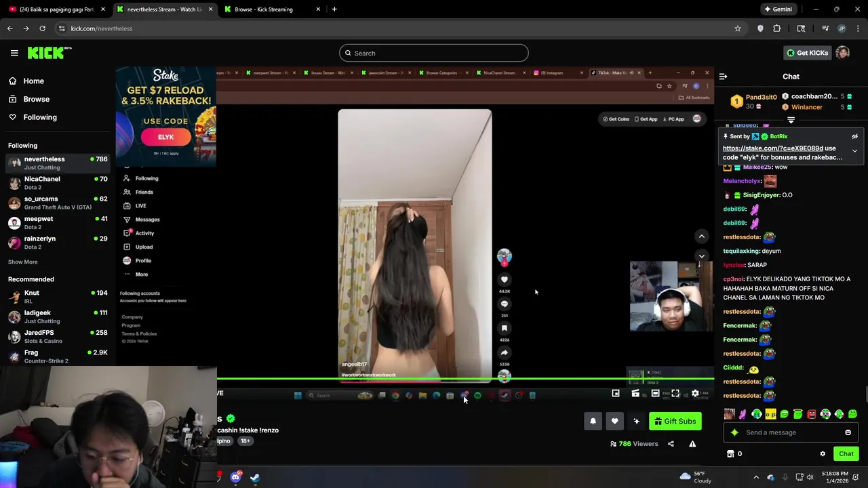The height and width of the screenshot is (488, 868).
Task: Open clock and date 5:18:08 PM
Action: (x=834, y=477)
